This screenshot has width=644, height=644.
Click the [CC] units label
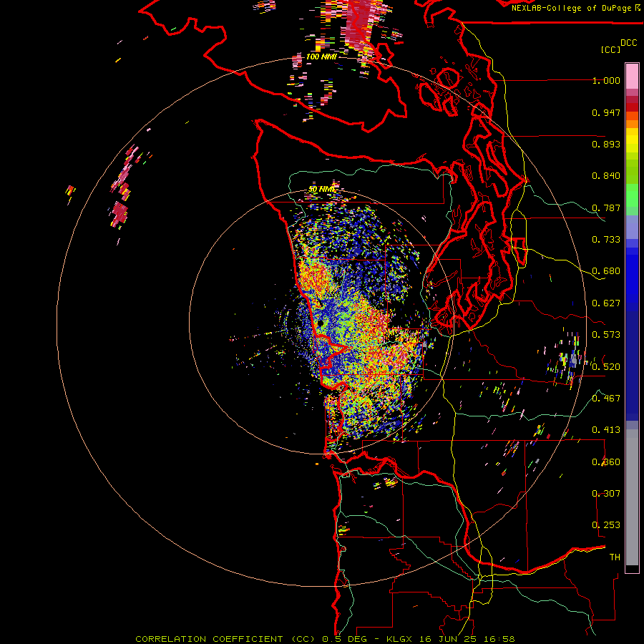(610, 49)
